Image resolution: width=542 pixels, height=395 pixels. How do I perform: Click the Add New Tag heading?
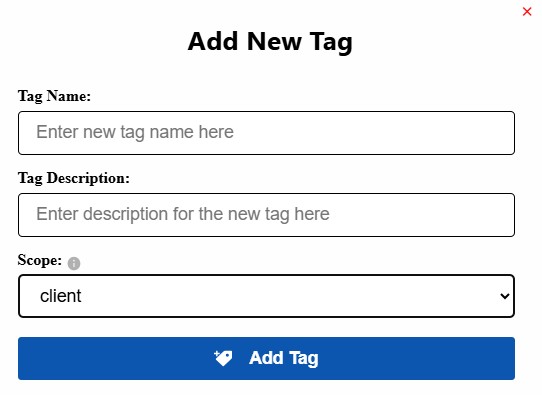(270, 42)
